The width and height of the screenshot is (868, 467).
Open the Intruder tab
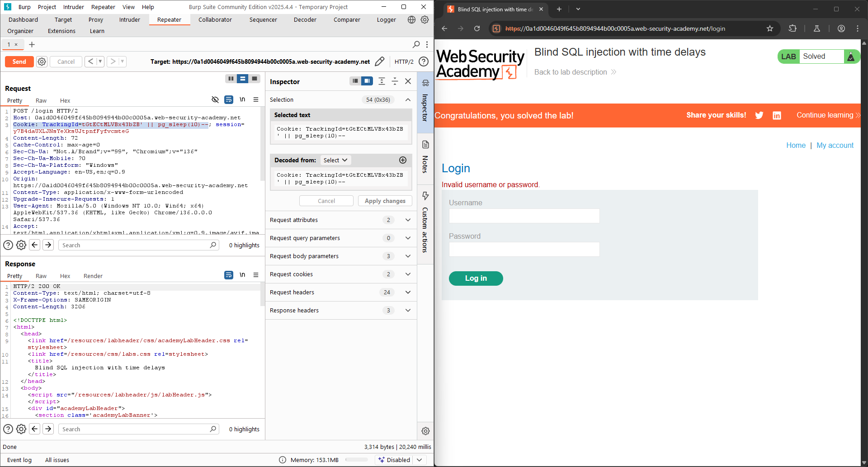click(x=130, y=19)
